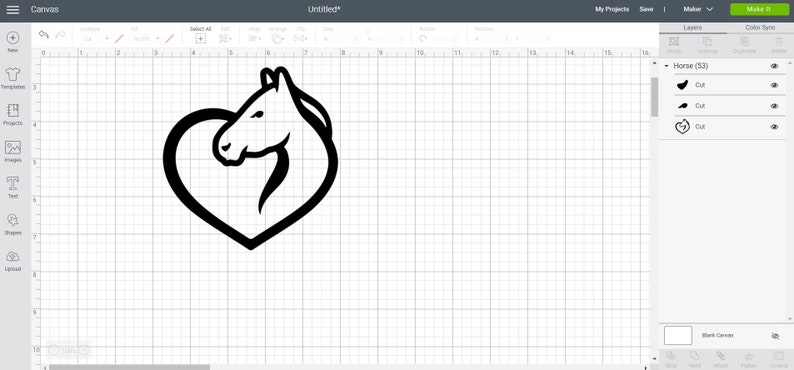This screenshot has width=794, height=370.
Task: Open the Arrange dropdown
Action: coord(278,38)
